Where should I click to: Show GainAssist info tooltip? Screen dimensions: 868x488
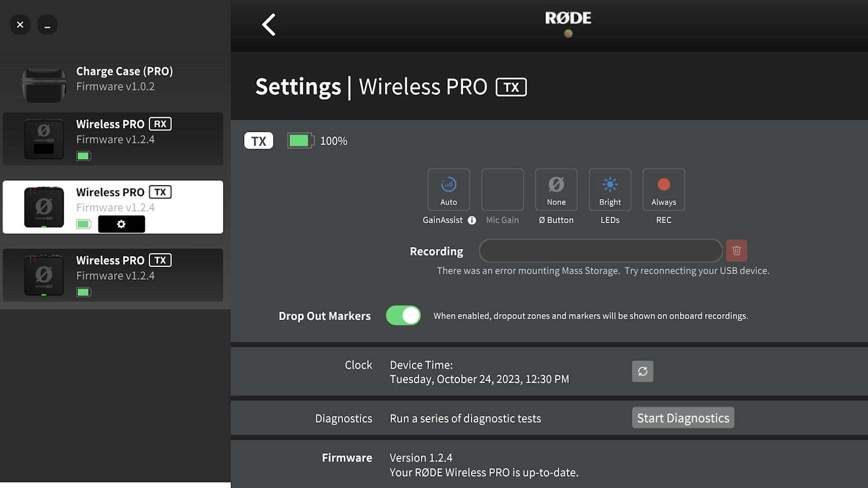tap(472, 220)
